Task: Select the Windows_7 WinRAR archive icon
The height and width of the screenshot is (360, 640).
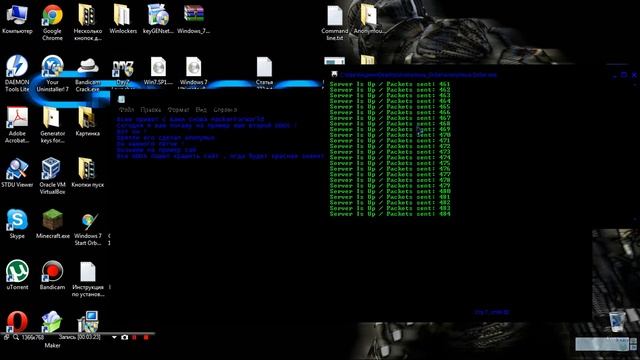Action: (x=193, y=20)
